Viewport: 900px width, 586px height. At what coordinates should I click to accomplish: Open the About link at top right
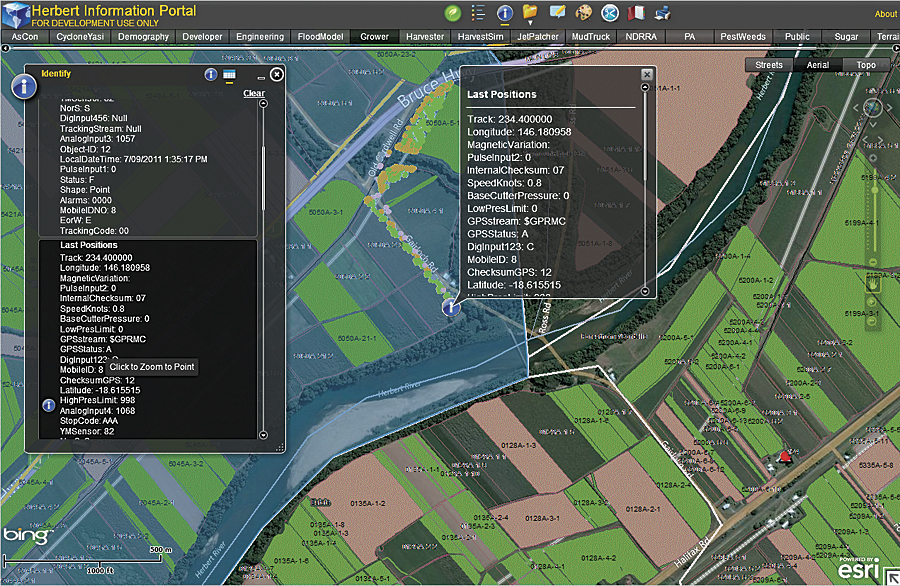[x=886, y=14]
